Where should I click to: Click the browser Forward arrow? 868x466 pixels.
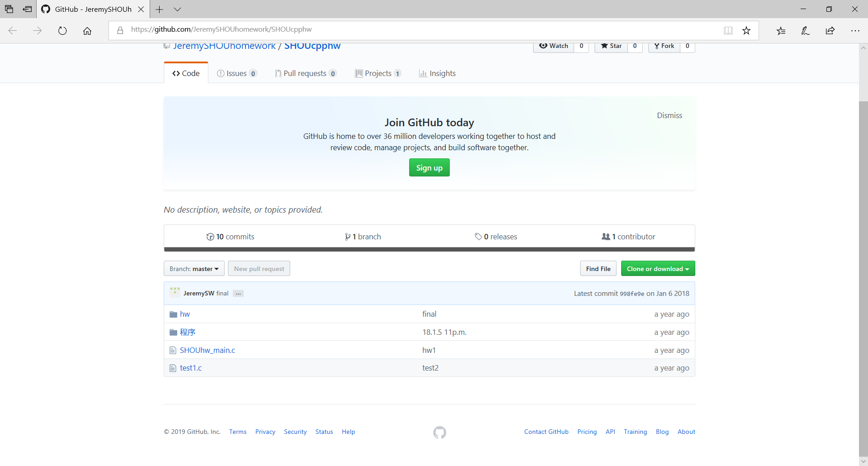[38, 30]
